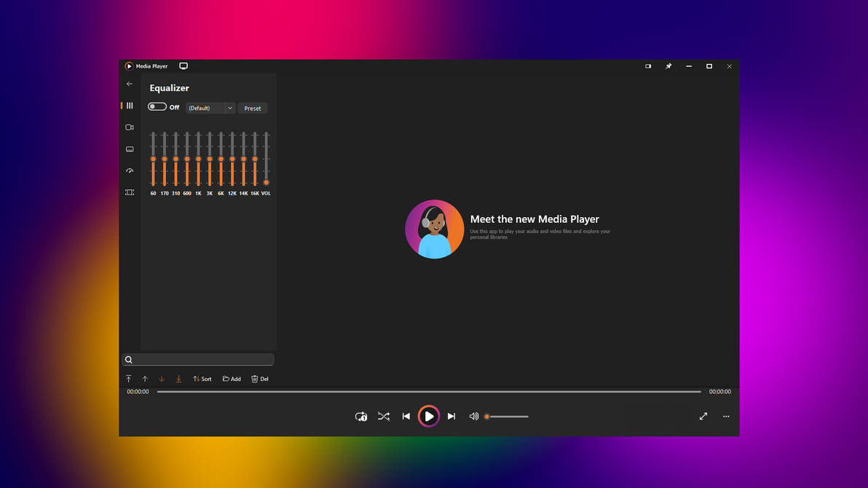Screen dimensions: 868x488
Task: Open the video effects camera icon
Action: [x=130, y=127]
